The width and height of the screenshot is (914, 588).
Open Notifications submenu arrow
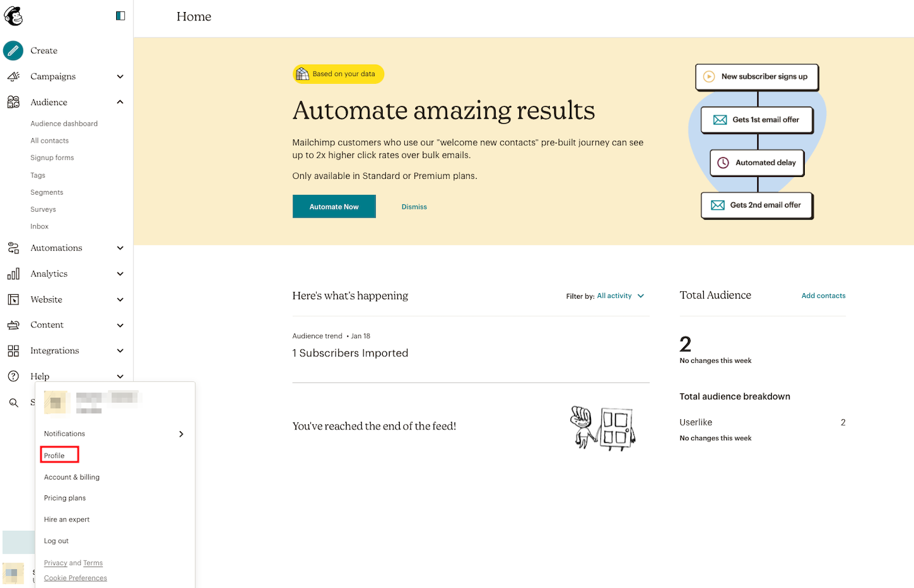[181, 434]
